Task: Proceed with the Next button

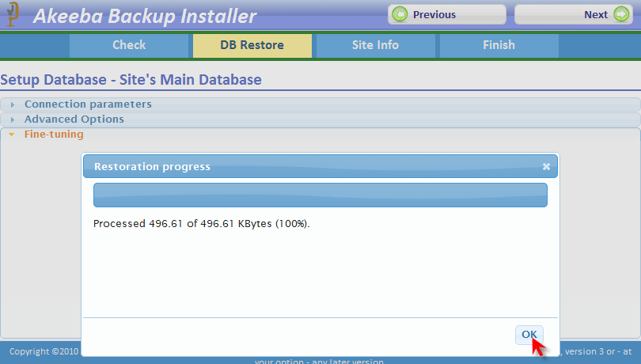Action: coord(574,15)
